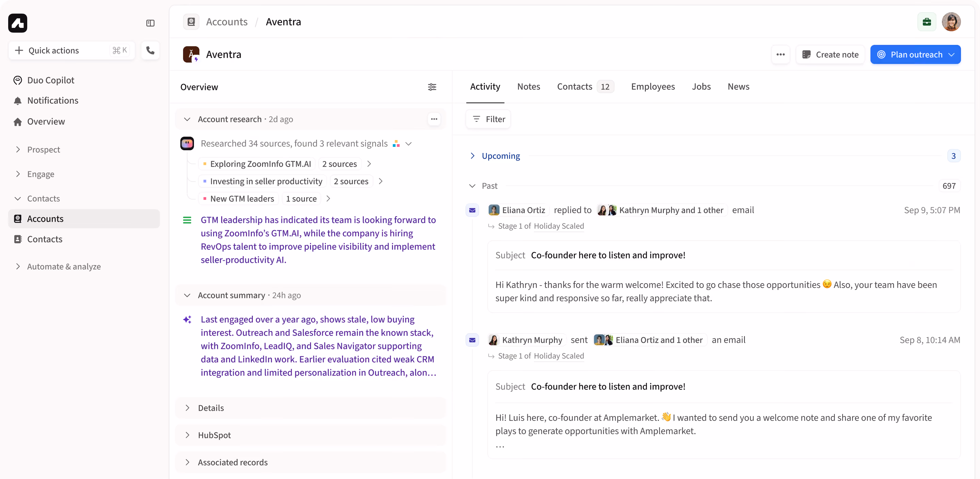This screenshot has height=479, width=980.
Task: Open Account research more options
Action: pyautogui.click(x=434, y=119)
